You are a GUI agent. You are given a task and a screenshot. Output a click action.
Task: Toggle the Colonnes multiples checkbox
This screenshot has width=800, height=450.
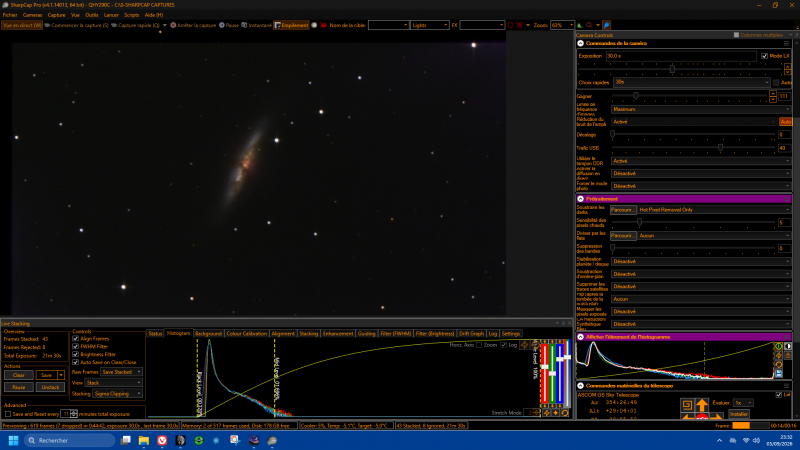coord(736,35)
